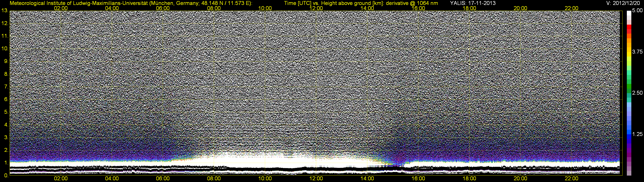Click the 02:00 label on the top time axis
The width and height of the screenshot is (644, 182).
61,8
